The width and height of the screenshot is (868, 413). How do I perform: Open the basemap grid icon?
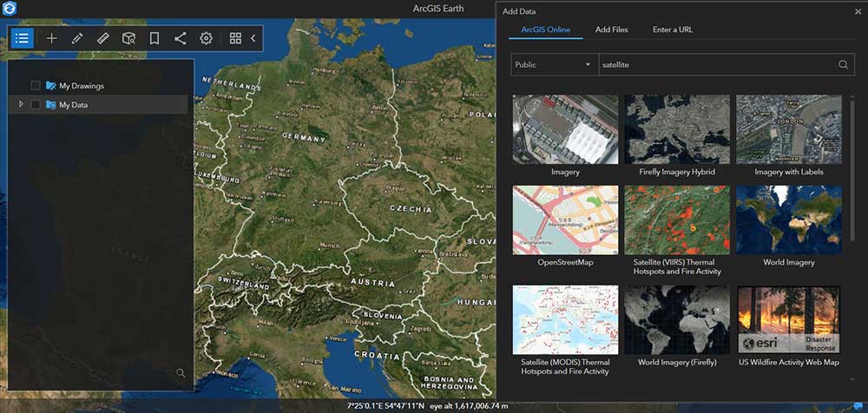[x=235, y=38]
